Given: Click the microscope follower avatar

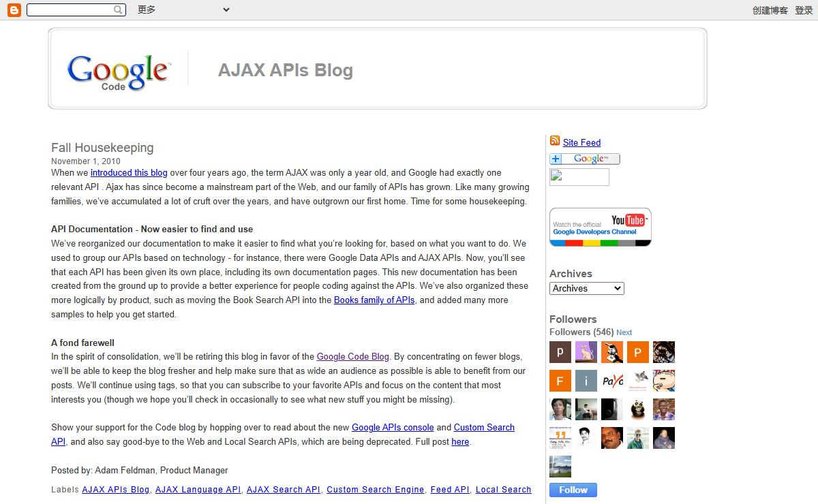Looking at the screenshot, I should [612, 352].
